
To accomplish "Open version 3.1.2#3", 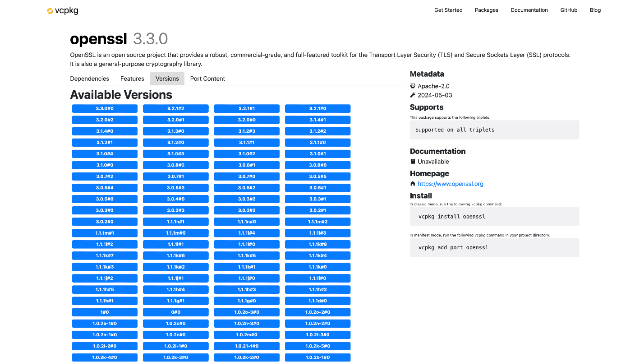I will click(x=247, y=131).
